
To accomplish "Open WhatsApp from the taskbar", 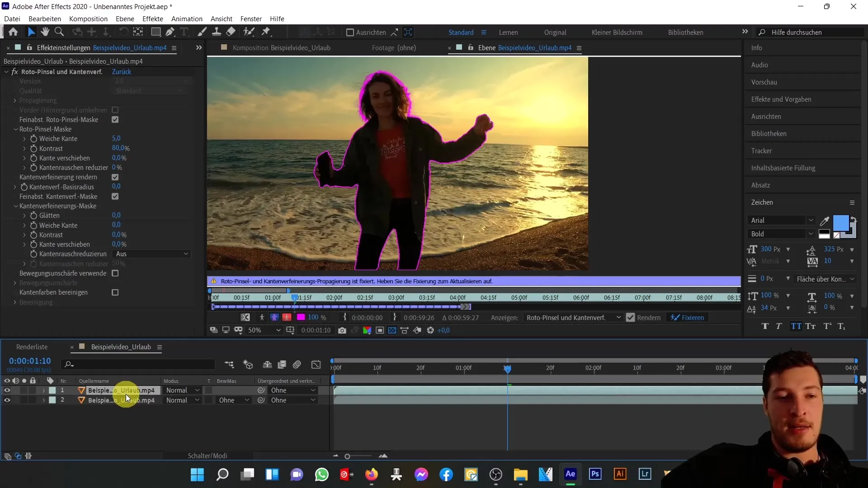I will tap(321, 474).
